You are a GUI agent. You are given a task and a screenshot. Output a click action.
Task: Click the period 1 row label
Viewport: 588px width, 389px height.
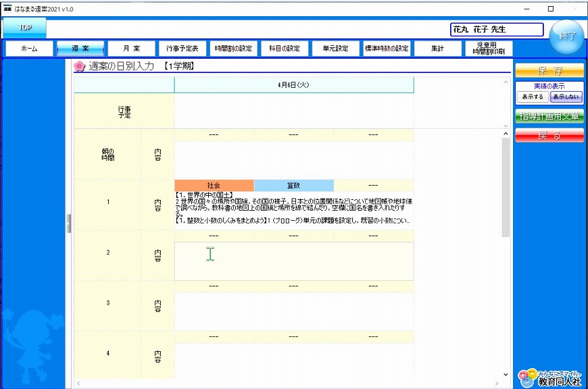[108, 203]
